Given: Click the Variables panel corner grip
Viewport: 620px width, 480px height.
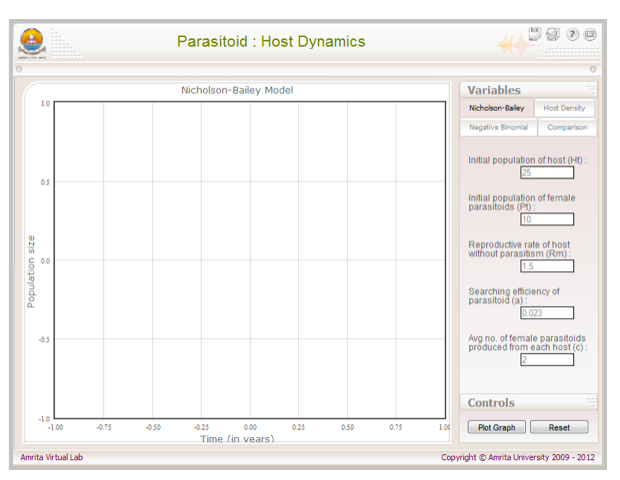Looking at the screenshot, I should (592, 90).
